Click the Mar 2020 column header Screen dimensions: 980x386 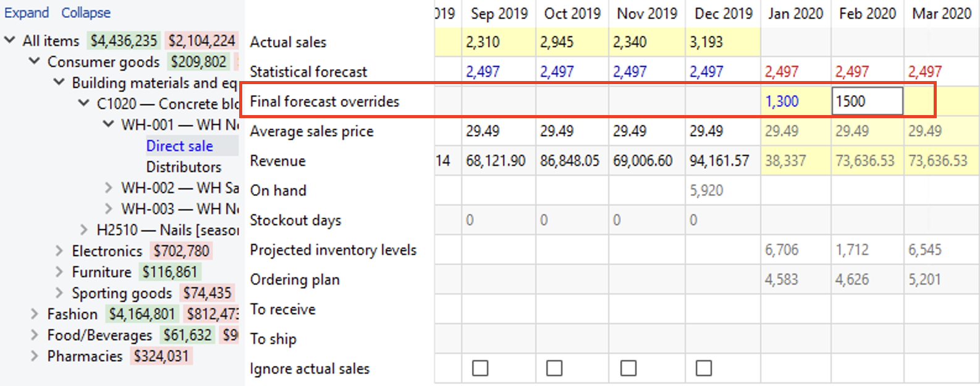pos(941,14)
